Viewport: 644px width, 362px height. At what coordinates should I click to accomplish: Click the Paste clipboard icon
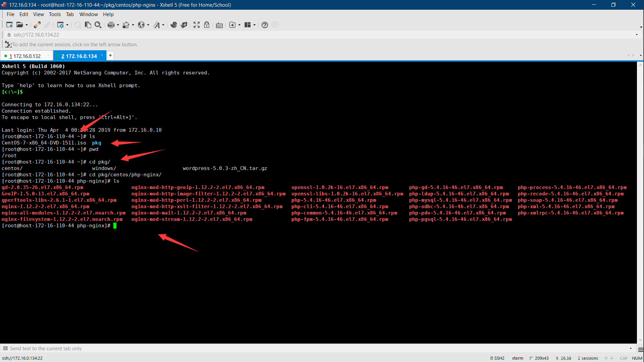[x=88, y=25]
